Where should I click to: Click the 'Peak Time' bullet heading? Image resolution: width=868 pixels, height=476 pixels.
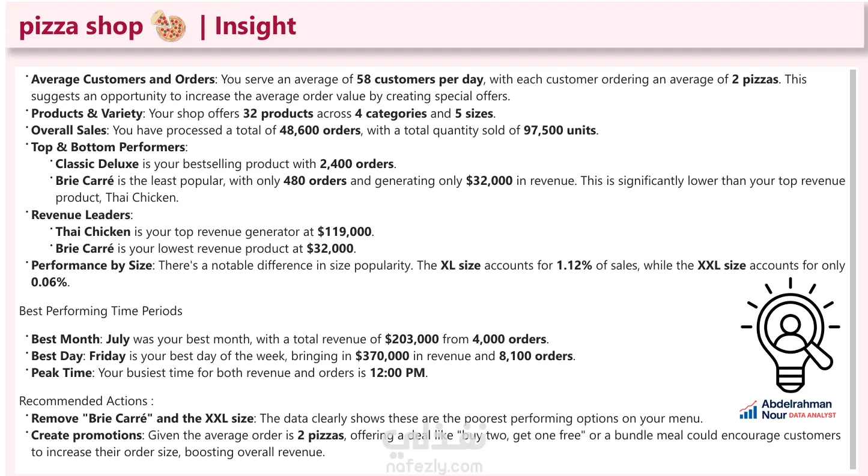coord(61,373)
